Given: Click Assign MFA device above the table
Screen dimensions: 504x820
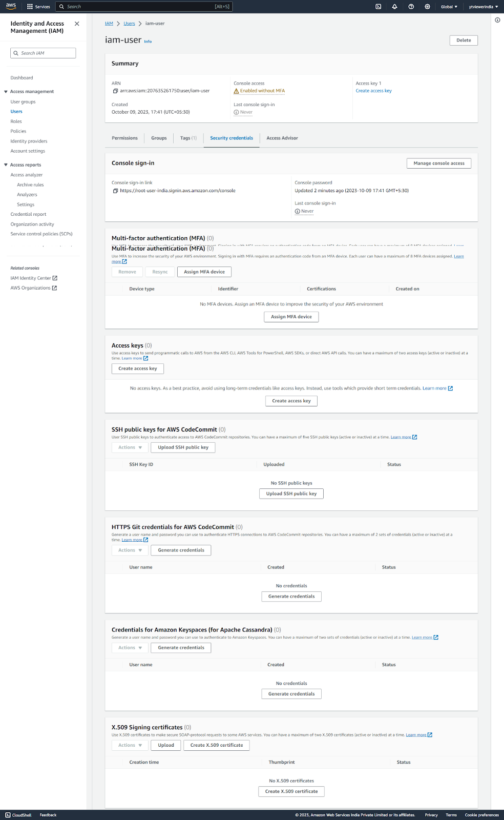Looking at the screenshot, I should tap(204, 272).
